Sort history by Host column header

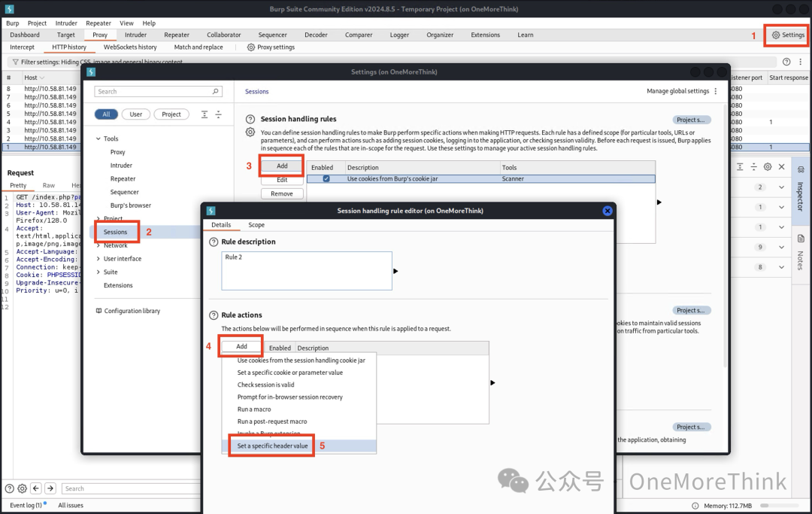(31, 78)
